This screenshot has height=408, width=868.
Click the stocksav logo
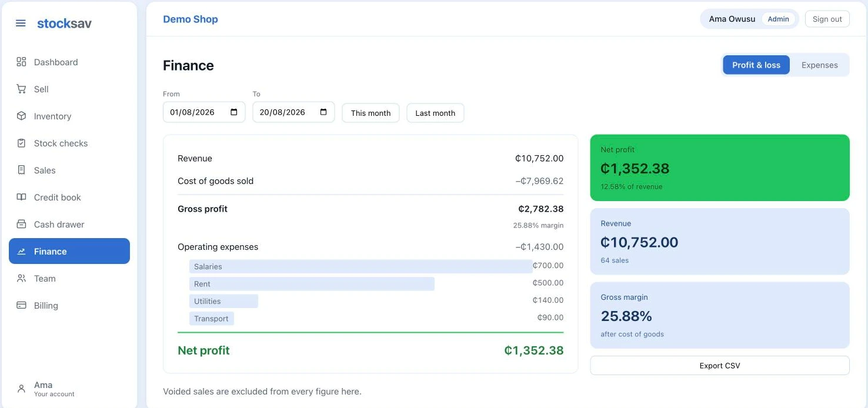tap(65, 24)
